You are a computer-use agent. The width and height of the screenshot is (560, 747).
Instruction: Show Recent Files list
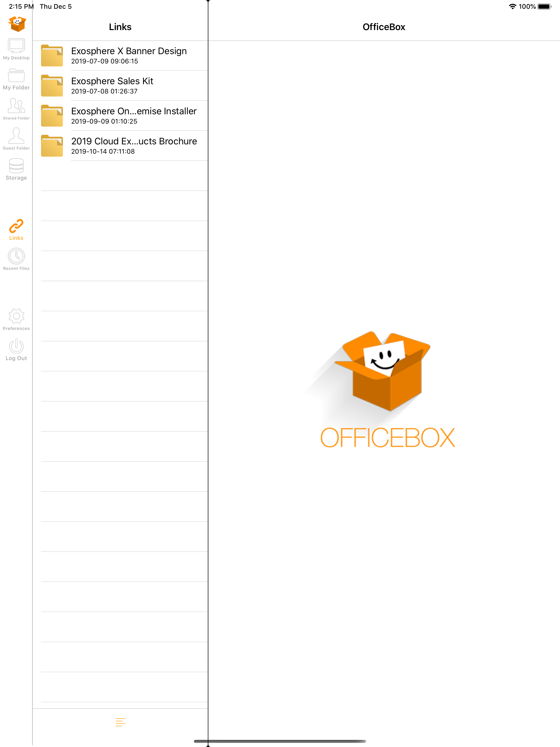pyautogui.click(x=16, y=259)
